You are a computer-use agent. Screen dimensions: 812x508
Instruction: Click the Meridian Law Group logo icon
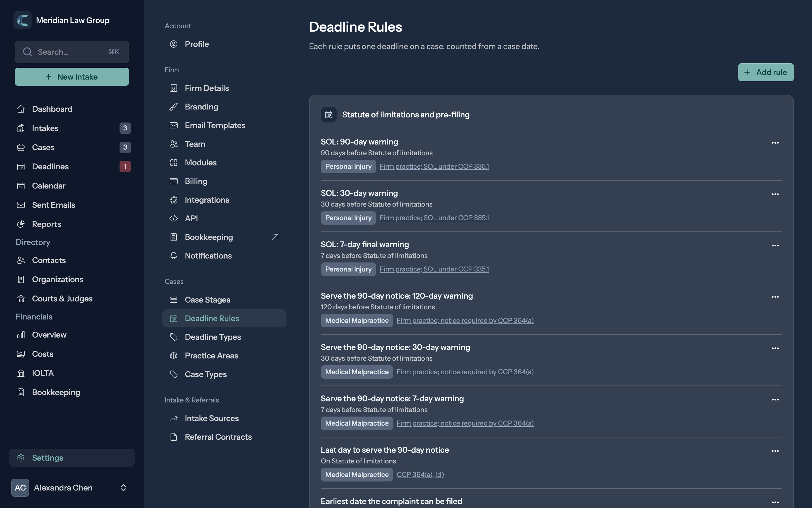(23, 20)
